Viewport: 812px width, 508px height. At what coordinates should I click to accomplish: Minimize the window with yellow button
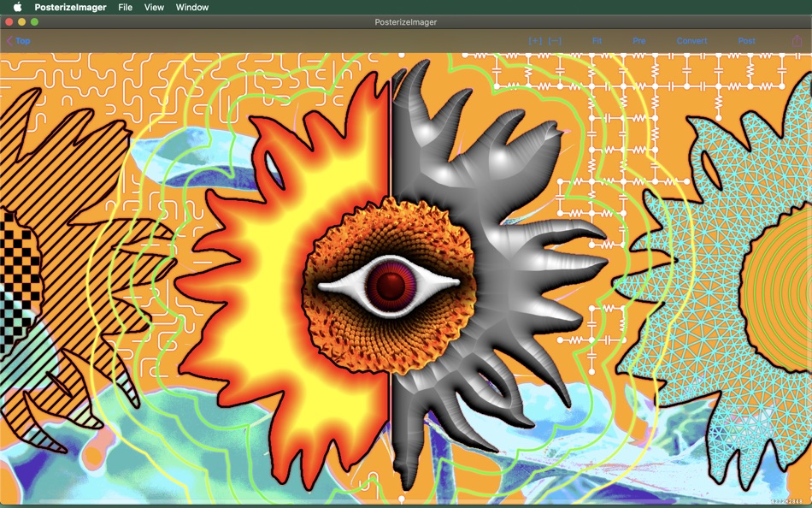[x=21, y=21]
